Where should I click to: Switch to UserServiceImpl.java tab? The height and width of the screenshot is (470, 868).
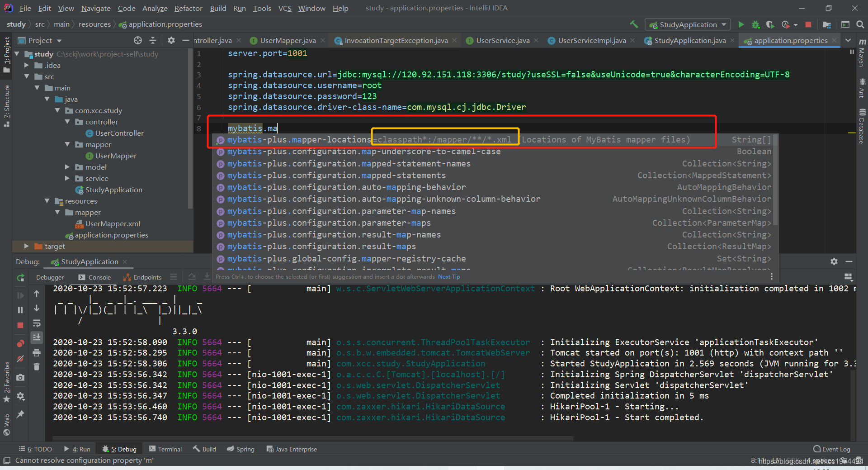tap(592, 40)
